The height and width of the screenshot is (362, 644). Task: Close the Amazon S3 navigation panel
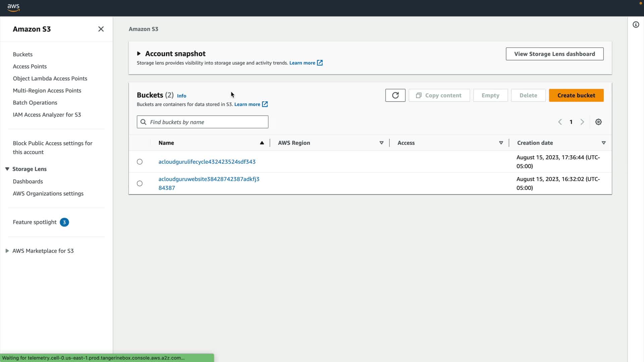click(101, 29)
